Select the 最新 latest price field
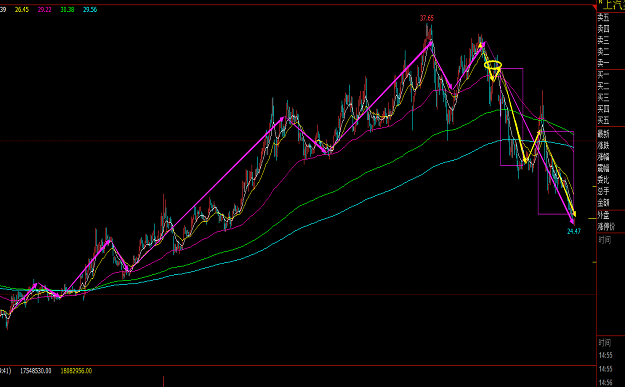625x387 pixels. (x=603, y=134)
